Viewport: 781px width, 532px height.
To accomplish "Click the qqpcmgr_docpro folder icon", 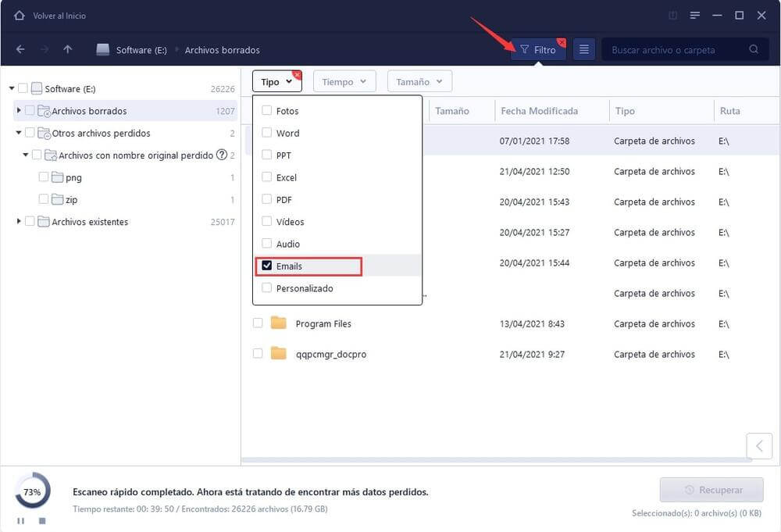I will 279,353.
